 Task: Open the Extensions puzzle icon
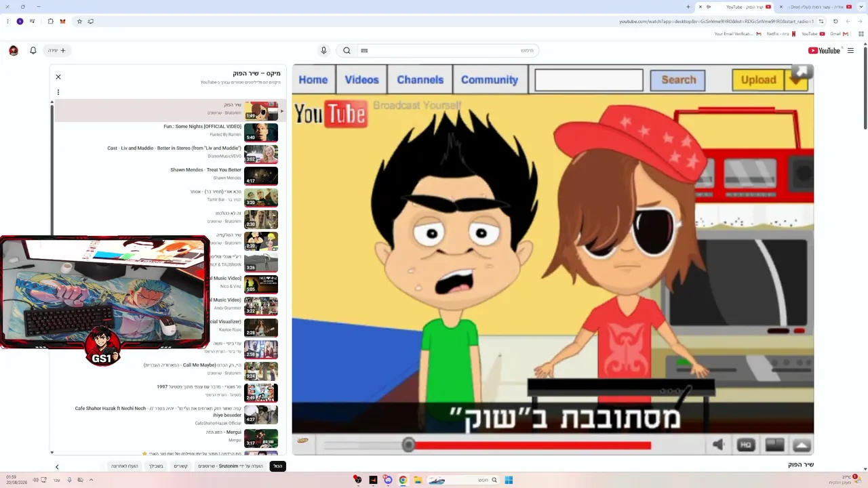pos(50,21)
